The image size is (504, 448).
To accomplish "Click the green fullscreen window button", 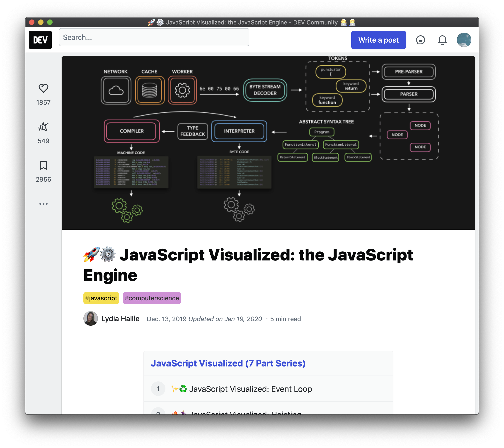I will [x=50, y=22].
